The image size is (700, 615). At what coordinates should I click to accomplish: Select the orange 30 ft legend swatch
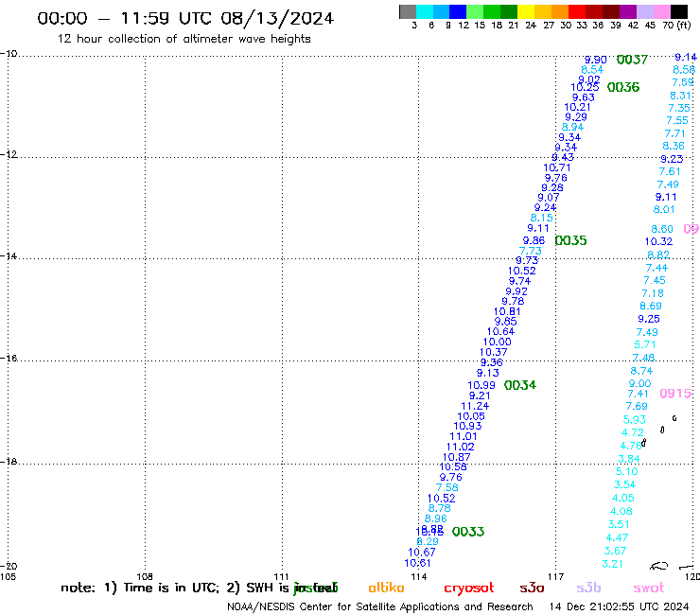pyautogui.click(x=559, y=11)
